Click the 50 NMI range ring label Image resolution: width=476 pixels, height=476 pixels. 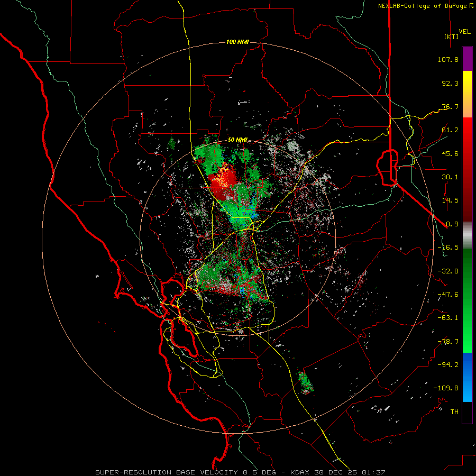click(237, 140)
